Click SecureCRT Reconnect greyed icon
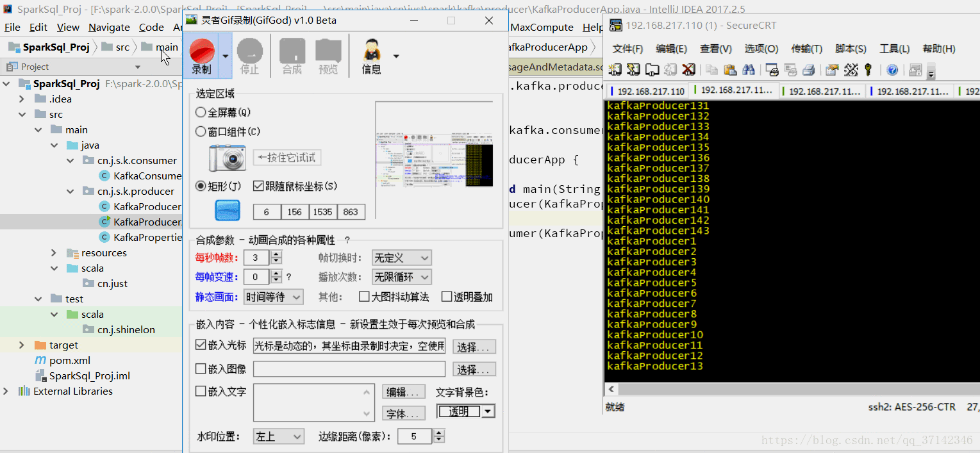The height and width of the screenshot is (453, 980). point(670,70)
